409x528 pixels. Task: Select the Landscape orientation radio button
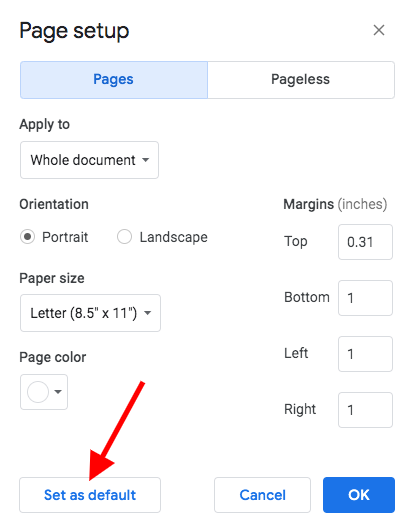tap(124, 237)
